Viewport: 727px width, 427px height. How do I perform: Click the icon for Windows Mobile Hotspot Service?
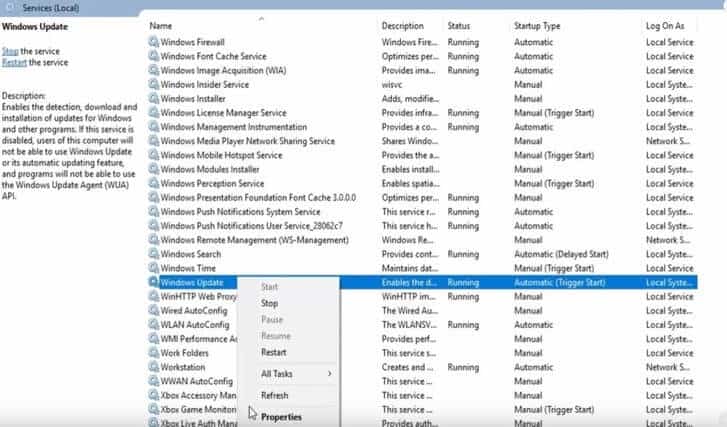click(153, 155)
